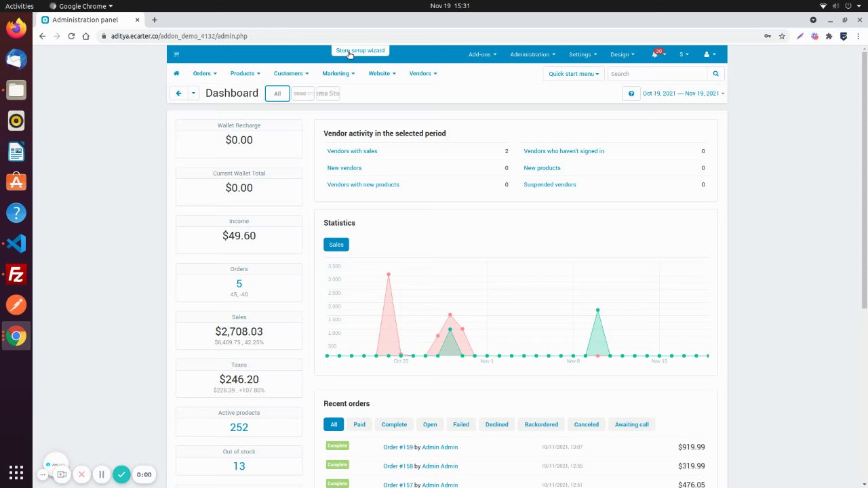Open the Suspended vendors link

(550, 184)
